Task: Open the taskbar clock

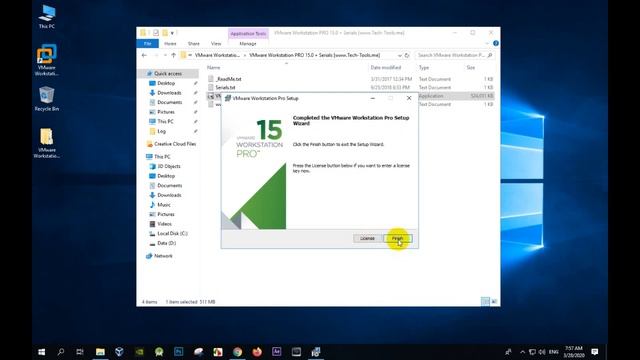Action: 573,352
